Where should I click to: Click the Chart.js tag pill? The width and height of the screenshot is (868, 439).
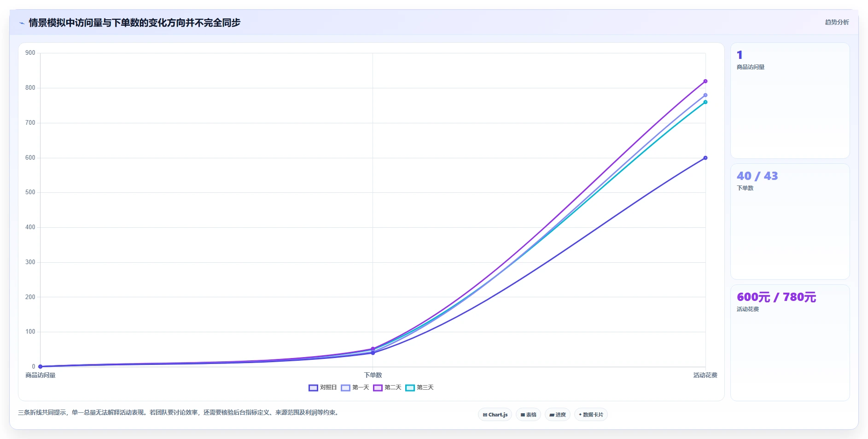tap(495, 415)
